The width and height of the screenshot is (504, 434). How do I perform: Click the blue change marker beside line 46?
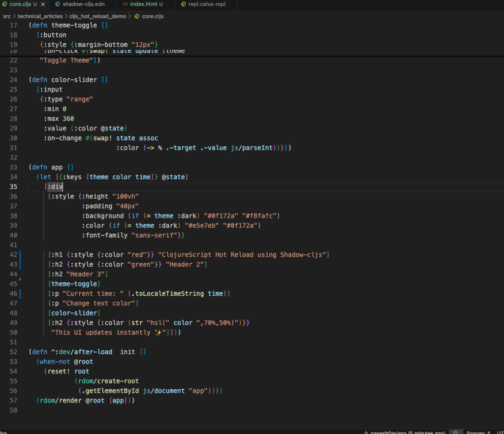tap(20, 293)
